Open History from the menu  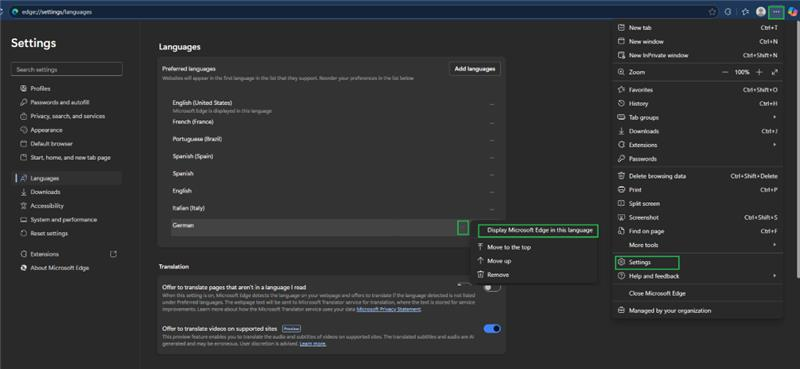pyautogui.click(x=698, y=104)
